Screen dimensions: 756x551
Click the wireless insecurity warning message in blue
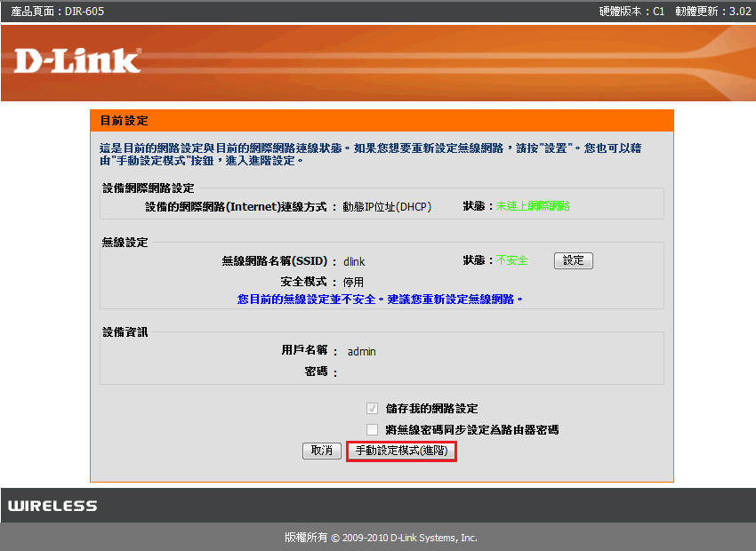(380, 299)
